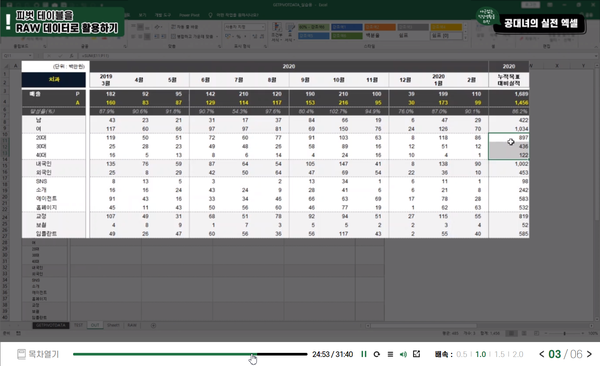This screenshot has width=600, height=366.
Task: Select the cell showing 897
Action: tap(509, 137)
